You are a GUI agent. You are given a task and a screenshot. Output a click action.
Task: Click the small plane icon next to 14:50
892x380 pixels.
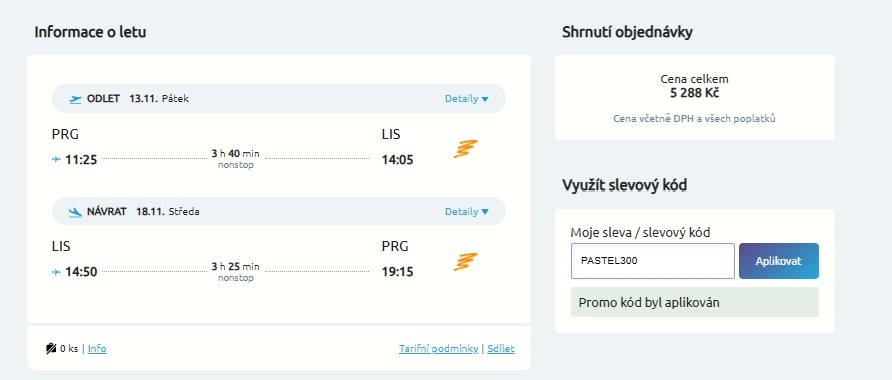56,272
